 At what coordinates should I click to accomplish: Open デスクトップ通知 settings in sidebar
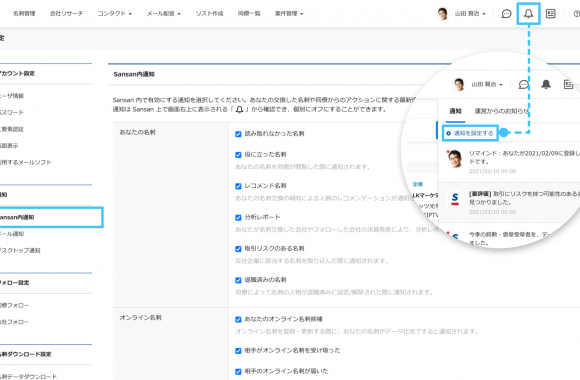20,250
